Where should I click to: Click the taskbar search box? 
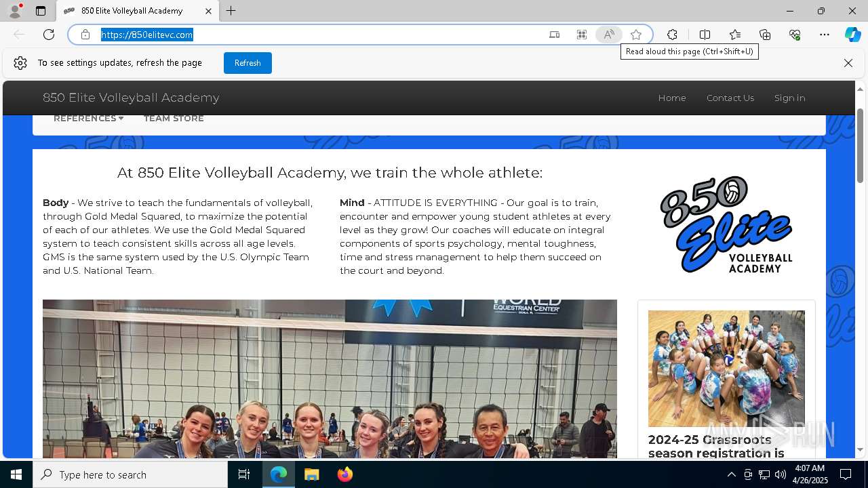(130, 474)
